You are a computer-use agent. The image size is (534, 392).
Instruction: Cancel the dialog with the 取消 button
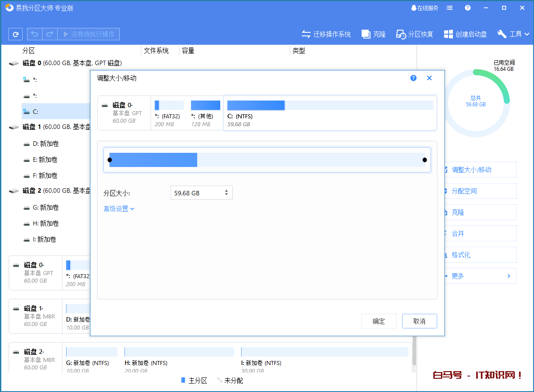[419, 321]
